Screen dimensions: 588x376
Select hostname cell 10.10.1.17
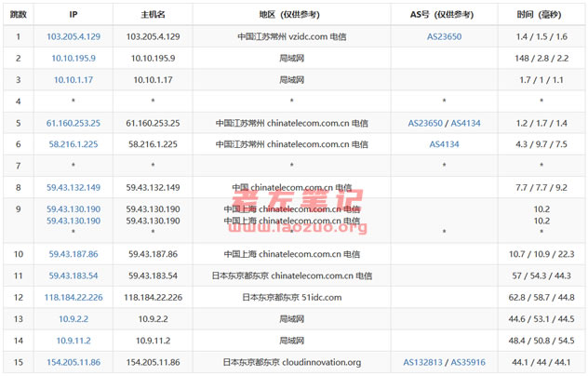pyautogui.click(x=153, y=80)
